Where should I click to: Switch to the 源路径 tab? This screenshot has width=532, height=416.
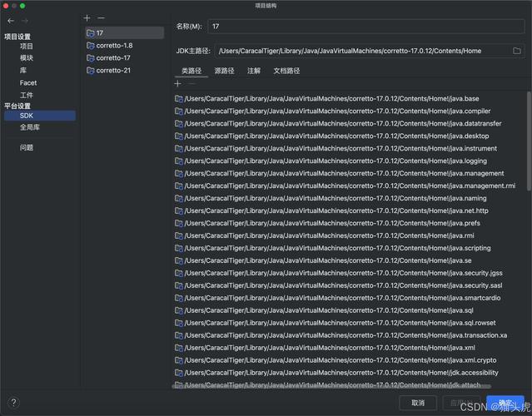click(x=224, y=72)
